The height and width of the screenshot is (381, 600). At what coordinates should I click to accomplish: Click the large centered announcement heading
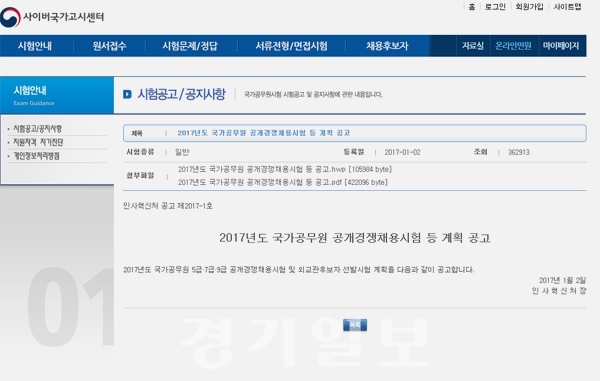click(x=355, y=238)
